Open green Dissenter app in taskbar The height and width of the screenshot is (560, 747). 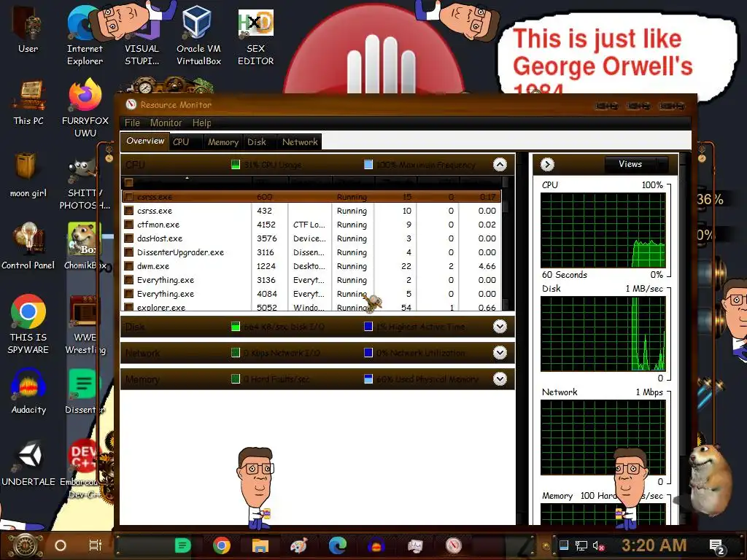pyautogui.click(x=182, y=545)
